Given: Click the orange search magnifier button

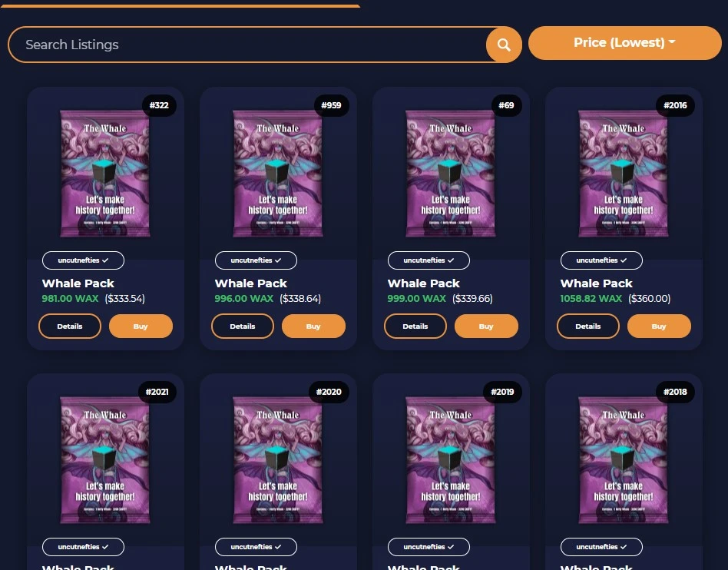Looking at the screenshot, I should (504, 45).
